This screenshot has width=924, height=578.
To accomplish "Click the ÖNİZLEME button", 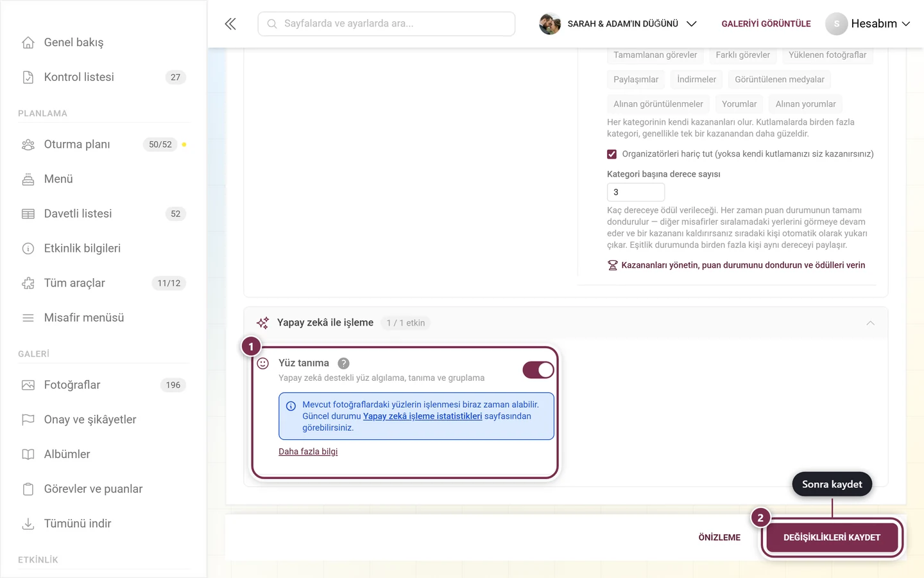I will (719, 538).
